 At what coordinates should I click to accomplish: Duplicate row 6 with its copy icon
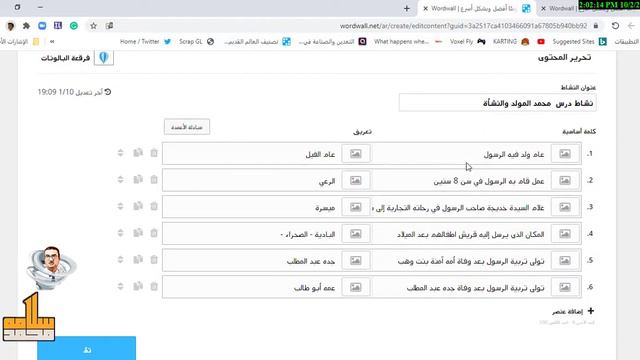[138, 286]
